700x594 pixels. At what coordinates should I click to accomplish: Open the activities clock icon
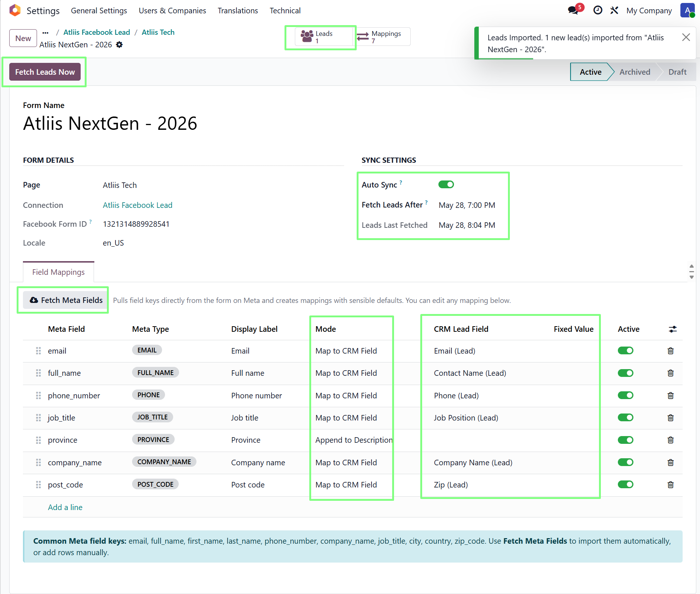pyautogui.click(x=598, y=10)
